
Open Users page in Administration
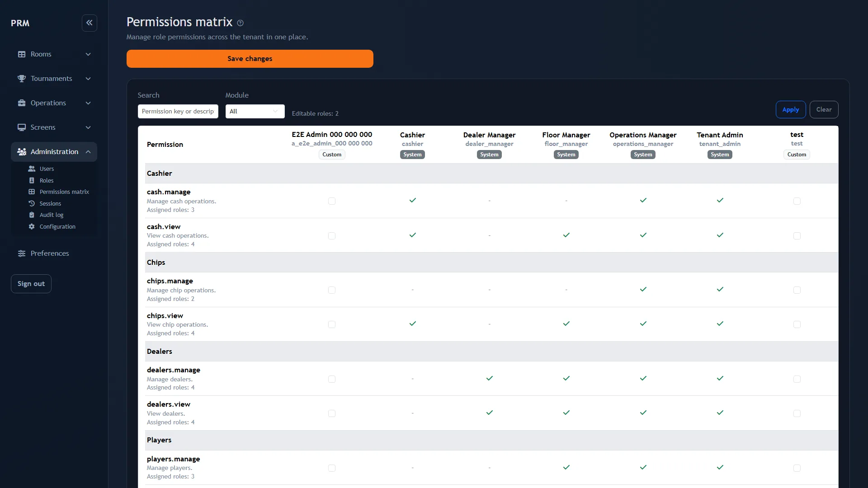[x=47, y=169]
